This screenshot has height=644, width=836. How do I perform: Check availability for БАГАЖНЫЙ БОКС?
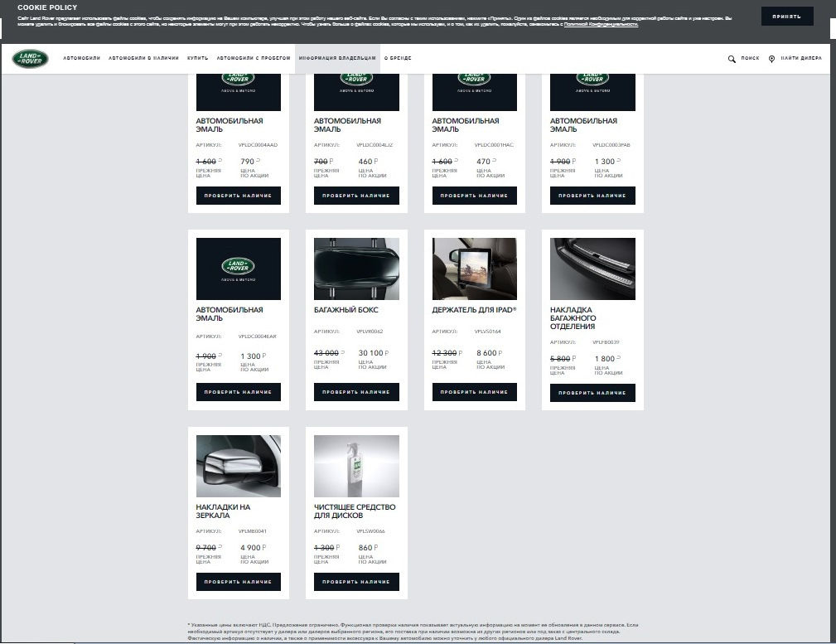356,392
